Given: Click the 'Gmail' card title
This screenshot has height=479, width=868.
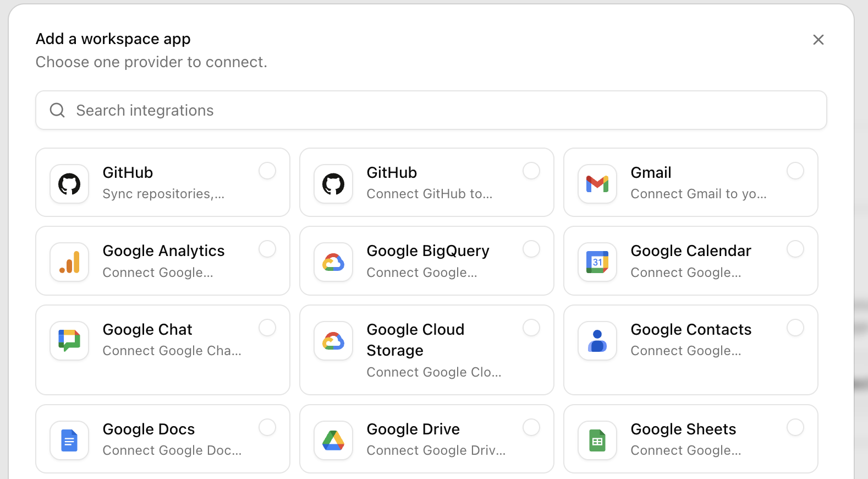Looking at the screenshot, I should (x=651, y=173).
